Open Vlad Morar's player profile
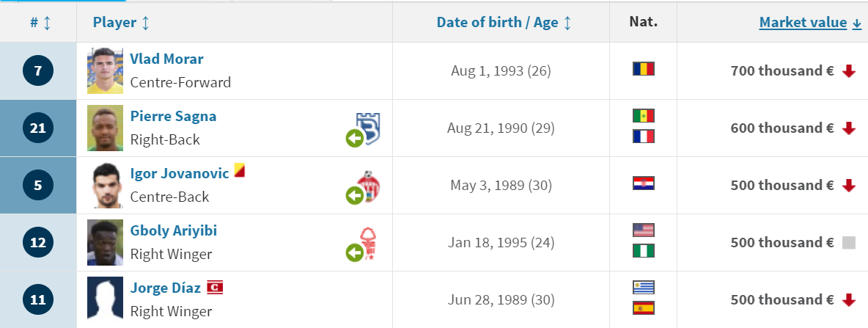868x328 pixels. pos(166,59)
